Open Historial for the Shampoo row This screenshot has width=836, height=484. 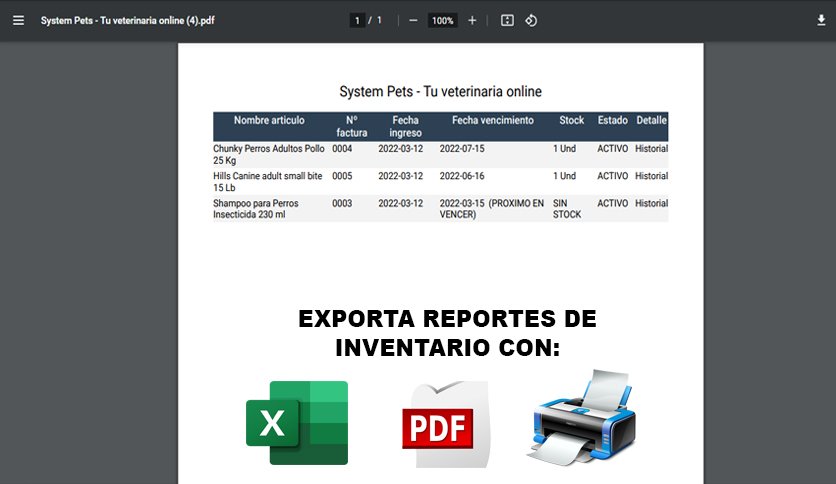pyautogui.click(x=652, y=203)
